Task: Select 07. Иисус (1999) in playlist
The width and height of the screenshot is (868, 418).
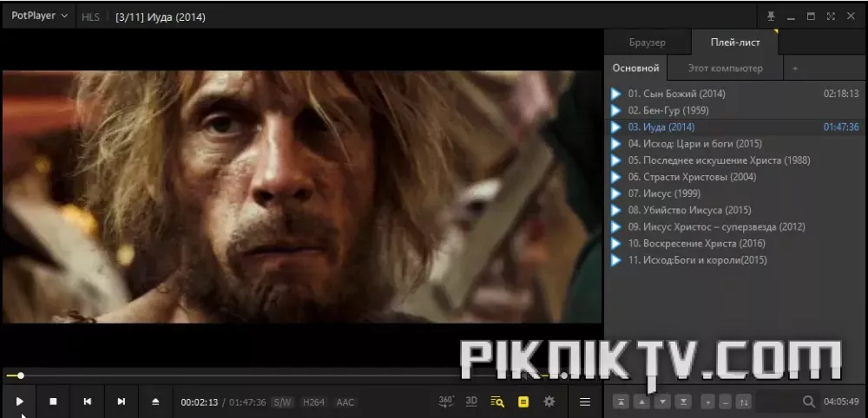Action: (x=736, y=193)
